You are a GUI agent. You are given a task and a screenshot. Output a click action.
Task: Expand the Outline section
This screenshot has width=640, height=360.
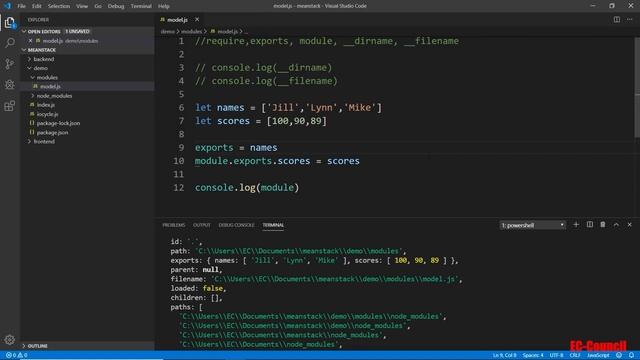pos(38,346)
